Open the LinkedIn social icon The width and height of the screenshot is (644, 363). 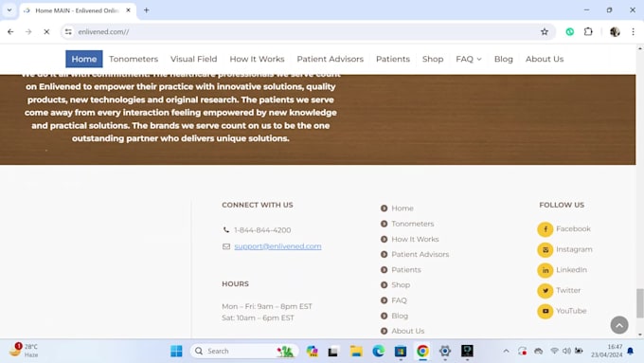tap(545, 270)
